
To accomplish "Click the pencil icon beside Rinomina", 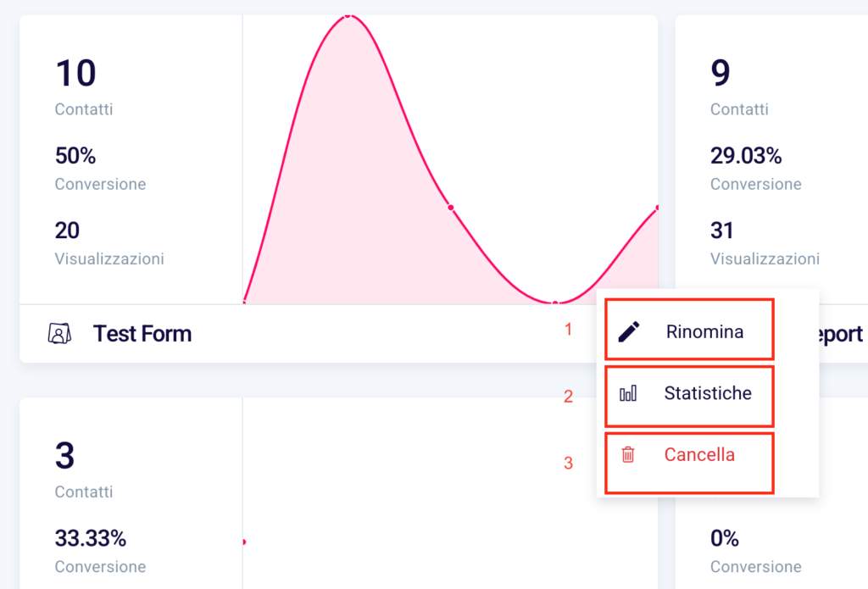I will [x=628, y=331].
